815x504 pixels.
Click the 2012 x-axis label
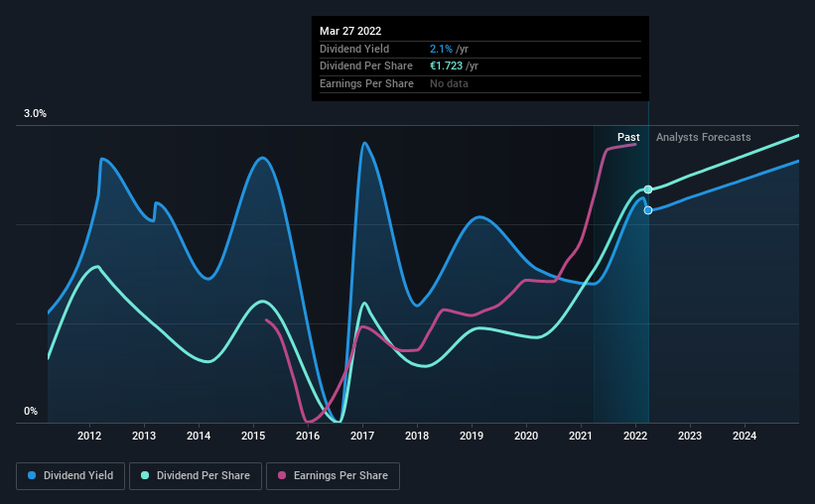pos(89,436)
